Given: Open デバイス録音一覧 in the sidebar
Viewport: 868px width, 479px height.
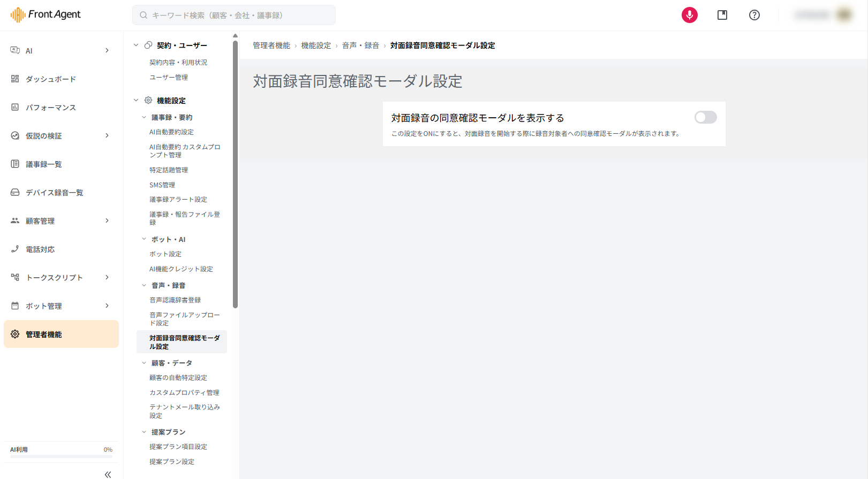Looking at the screenshot, I should (x=61, y=192).
